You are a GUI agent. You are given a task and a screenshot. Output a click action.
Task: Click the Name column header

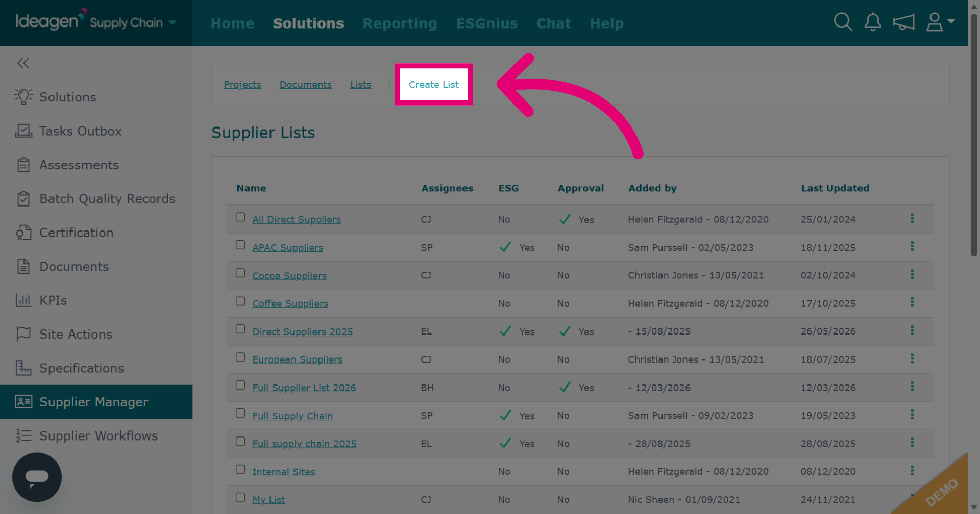point(251,188)
